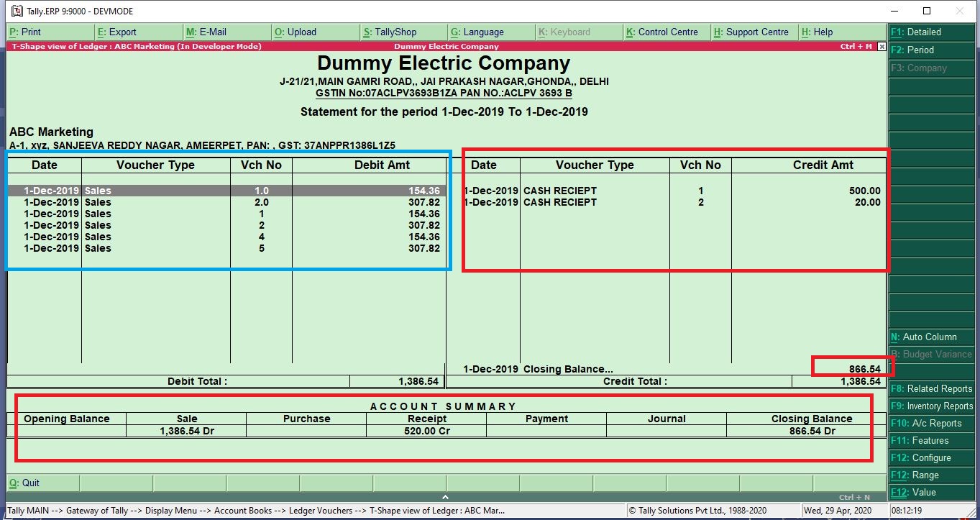Choose E-Mail from the top bar
Viewport: 980px width, 520px height.
point(227,32)
